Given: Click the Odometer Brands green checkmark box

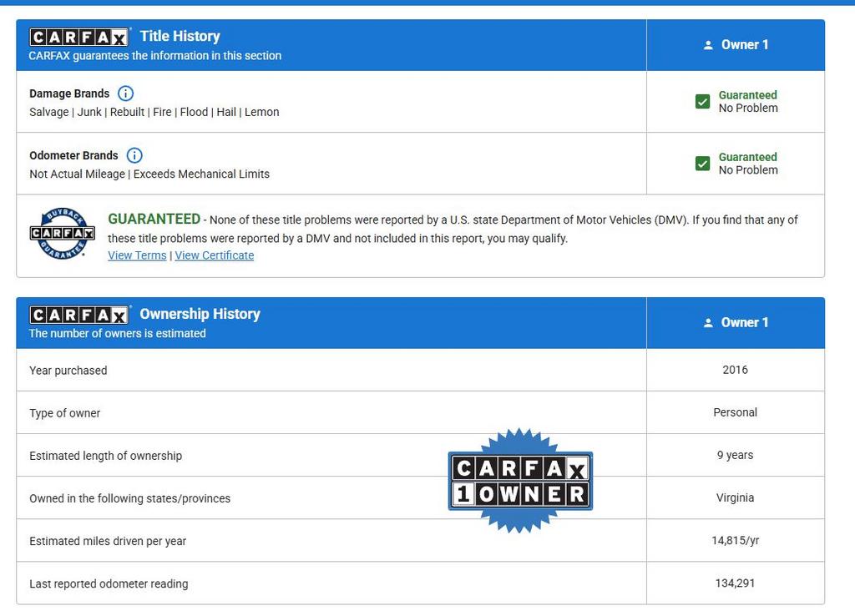Looking at the screenshot, I should point(703,164).
